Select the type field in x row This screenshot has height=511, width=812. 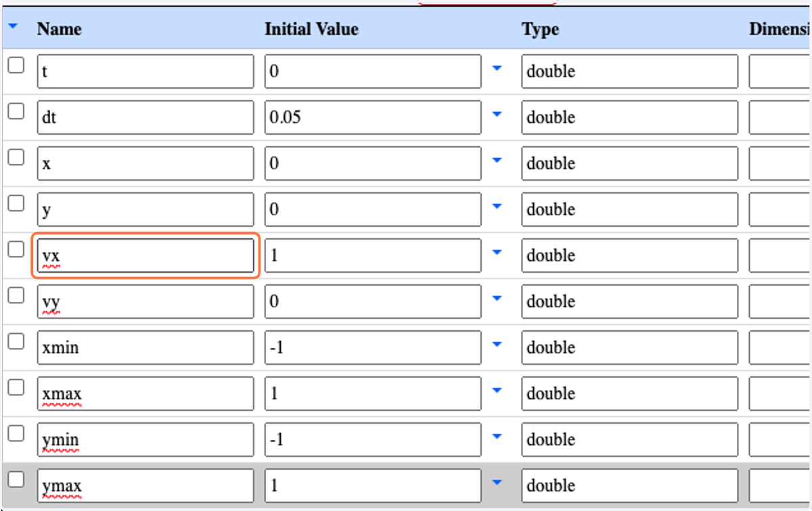[x=630, y=164]
